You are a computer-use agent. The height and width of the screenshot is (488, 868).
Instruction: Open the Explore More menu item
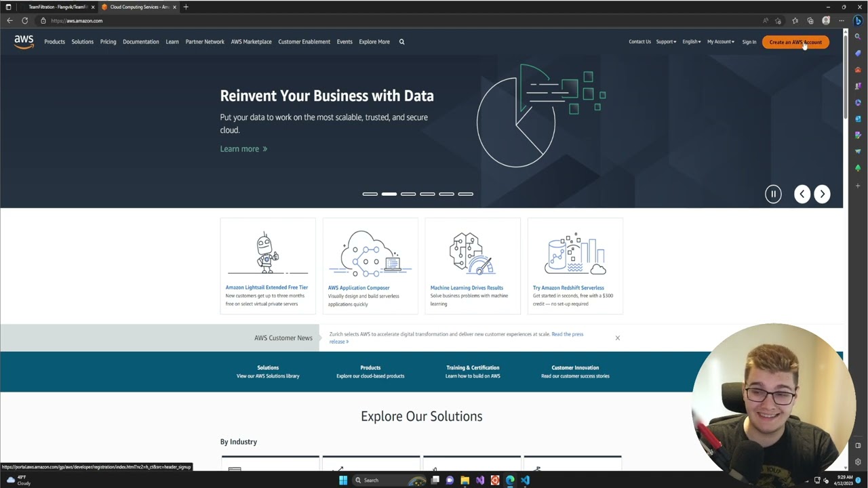point(374,42)
